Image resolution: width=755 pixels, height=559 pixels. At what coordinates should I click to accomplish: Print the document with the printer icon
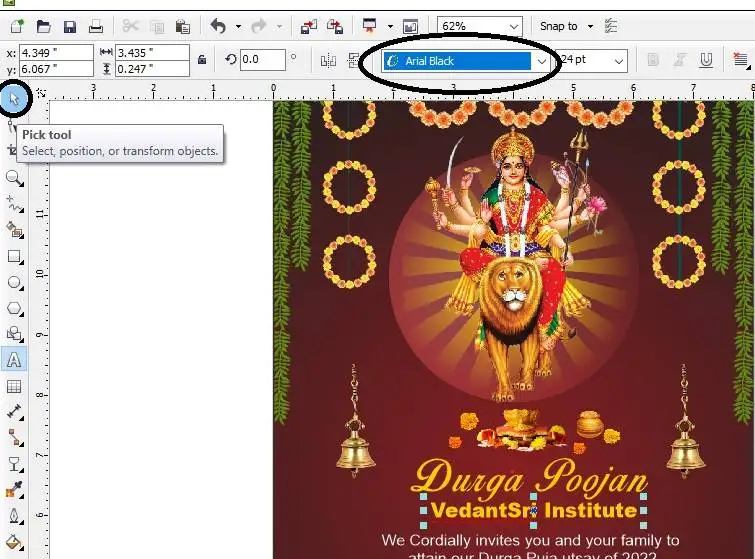[x=96, y=26]
